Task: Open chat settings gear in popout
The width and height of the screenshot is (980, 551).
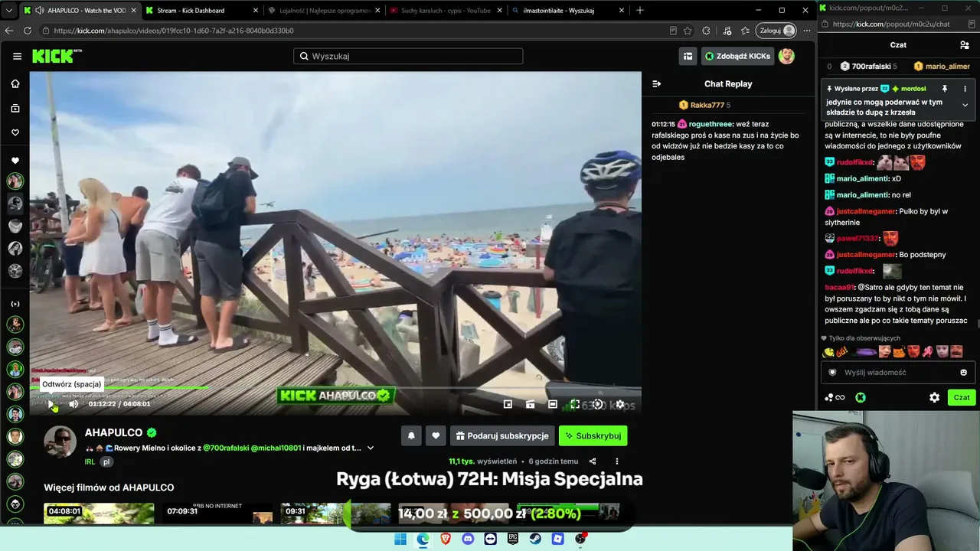Action: (x=934, y=398)
